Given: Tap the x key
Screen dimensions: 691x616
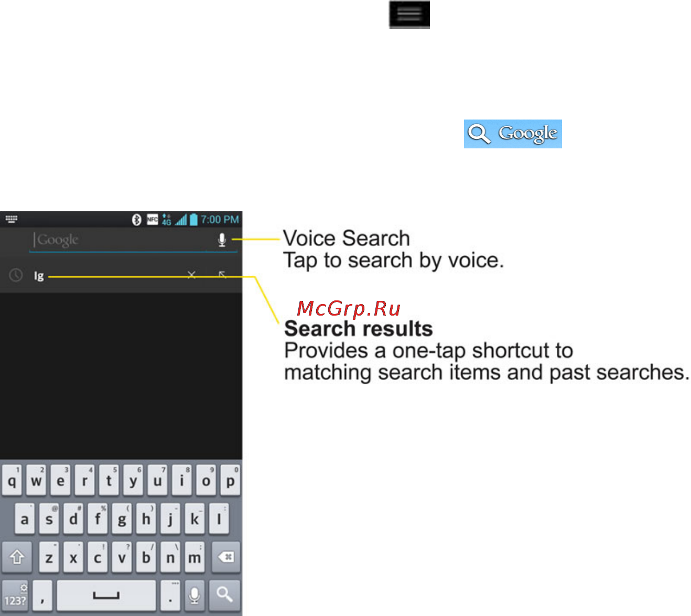Looking at the screenshot, I should [x=73, y=557].
